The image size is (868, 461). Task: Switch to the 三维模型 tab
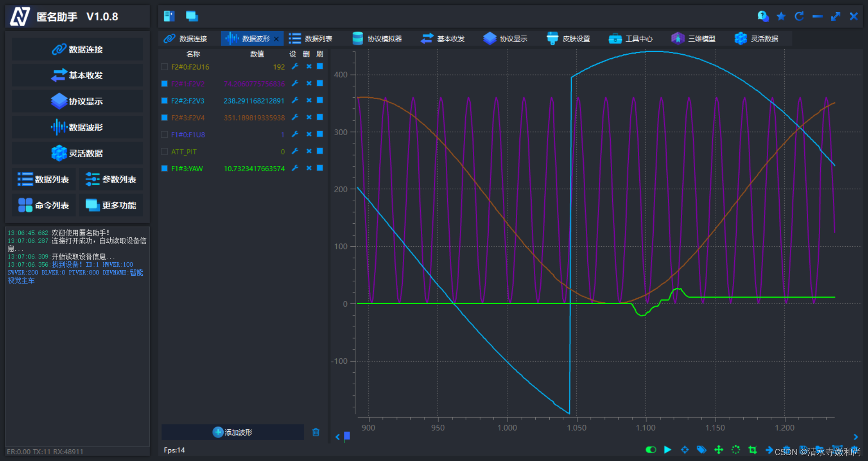pos(693,38)
